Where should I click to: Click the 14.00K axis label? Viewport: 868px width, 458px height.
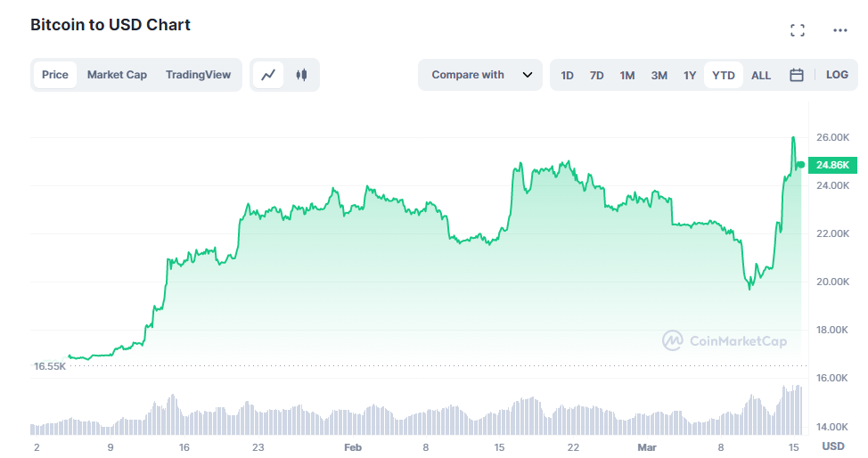(x=832, y=427)
